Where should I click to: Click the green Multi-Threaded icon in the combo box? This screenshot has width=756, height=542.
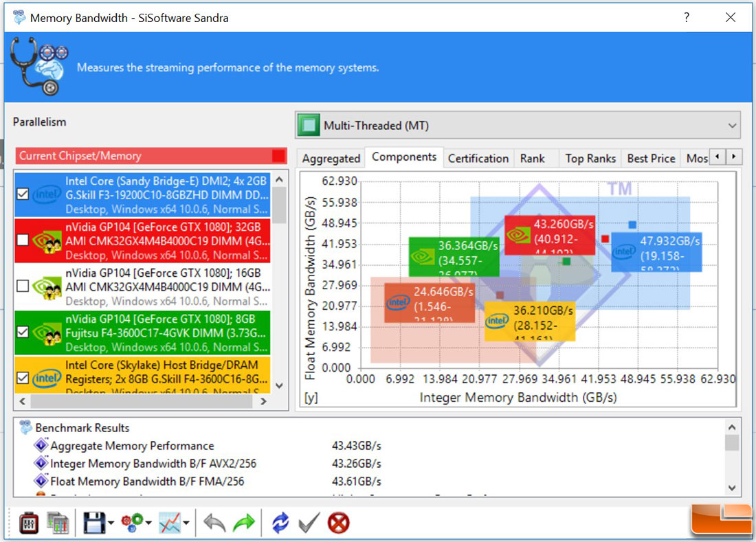[309, 125]
